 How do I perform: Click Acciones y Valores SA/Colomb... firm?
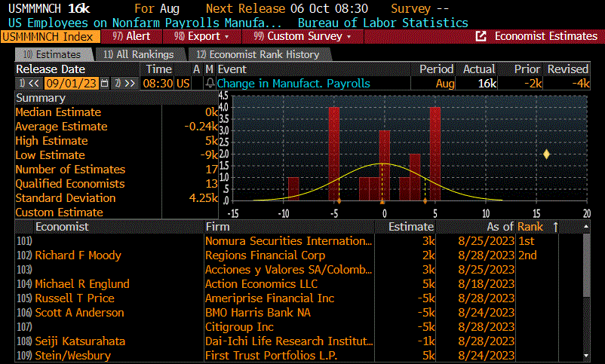(289, 270)
